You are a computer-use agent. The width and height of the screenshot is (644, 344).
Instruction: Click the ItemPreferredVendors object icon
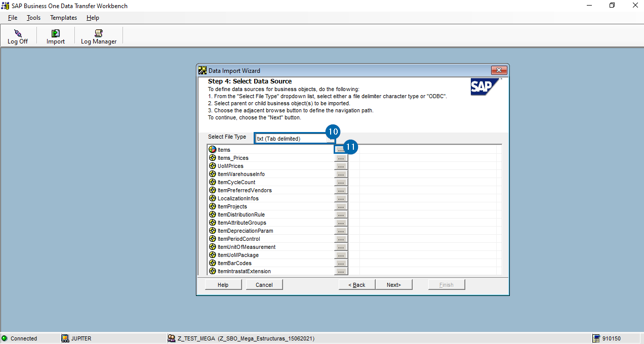(x=213, y=190)
